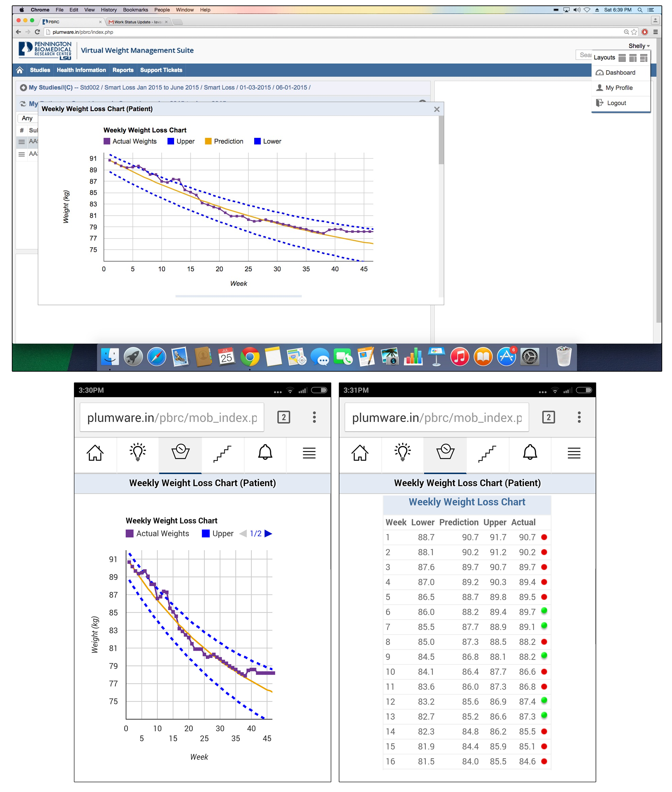Open the Reports menu
Viewport: 672px width, 792px height.
123,70
